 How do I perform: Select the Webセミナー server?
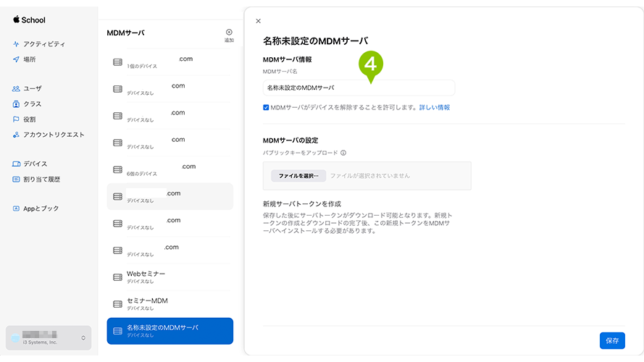pyautogui.click(x=170, y=277)
